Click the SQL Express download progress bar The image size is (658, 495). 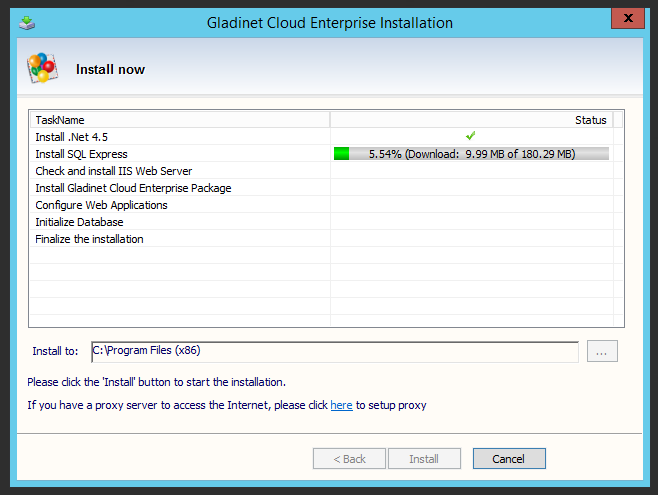point(471,154)
